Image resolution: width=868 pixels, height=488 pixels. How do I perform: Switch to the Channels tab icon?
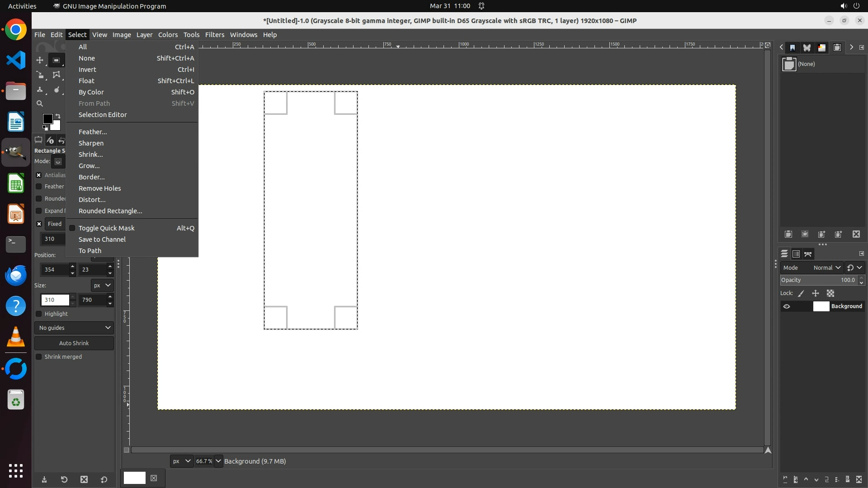(x=796, y=254)
